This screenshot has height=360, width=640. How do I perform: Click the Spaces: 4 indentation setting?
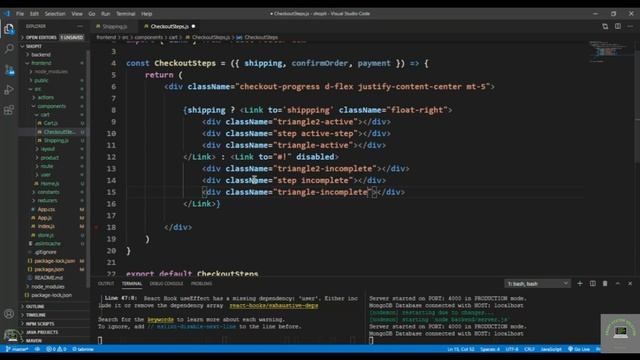point(490,349)
